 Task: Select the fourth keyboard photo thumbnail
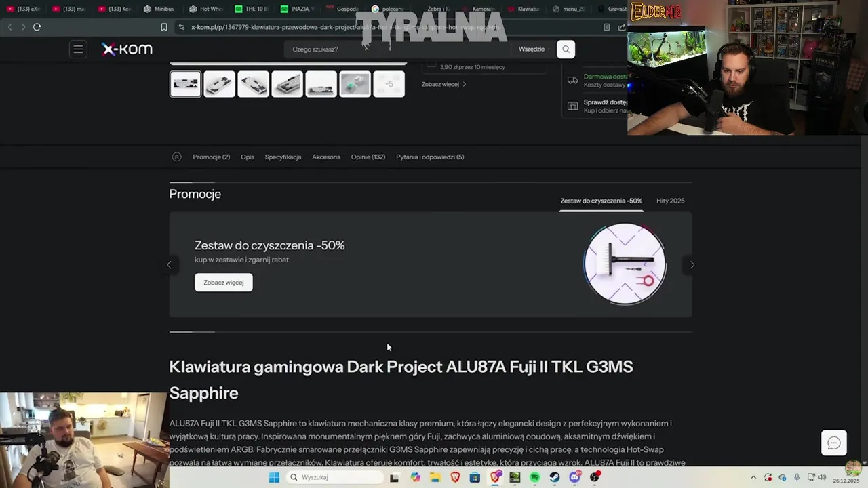click(x=287, y=84)
